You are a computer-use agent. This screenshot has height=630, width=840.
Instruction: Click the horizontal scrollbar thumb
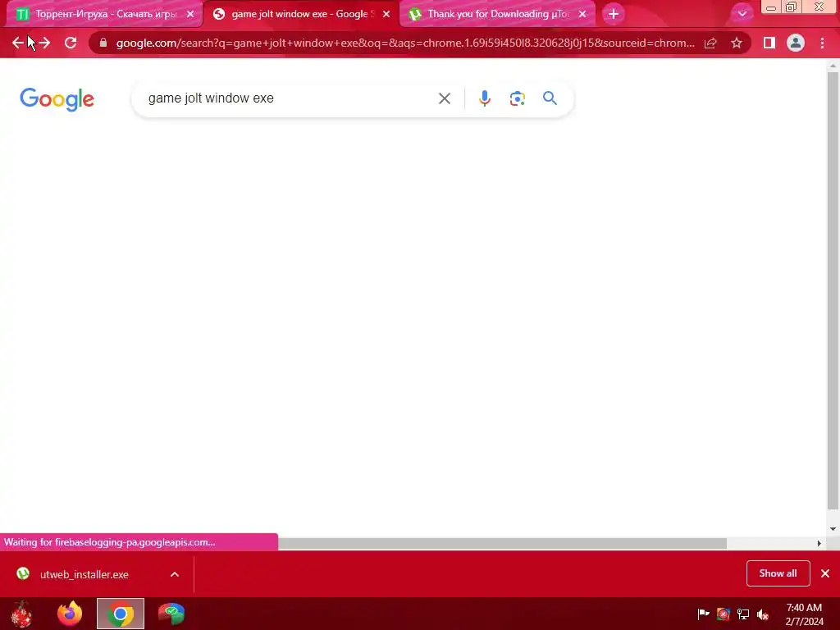click(502, 543)
